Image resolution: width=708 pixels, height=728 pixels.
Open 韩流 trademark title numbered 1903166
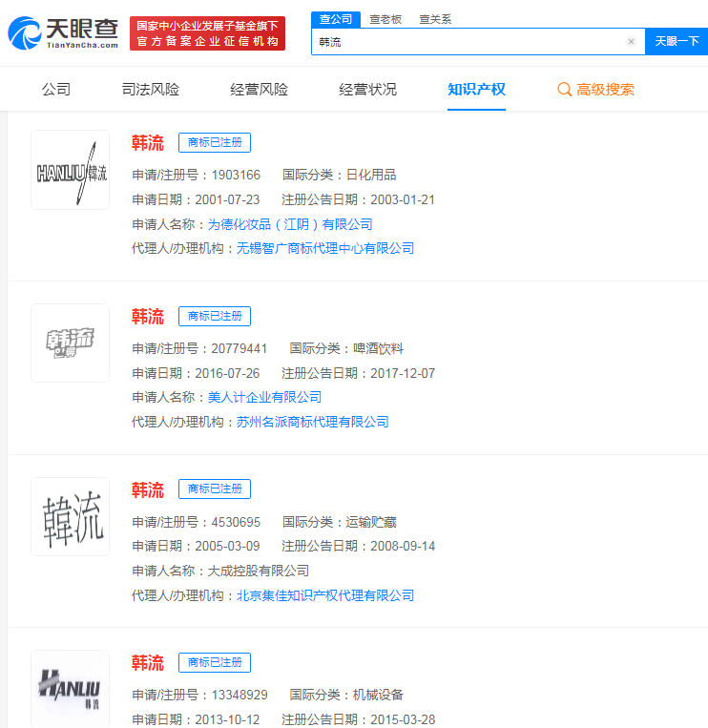[x=148, y=143]
